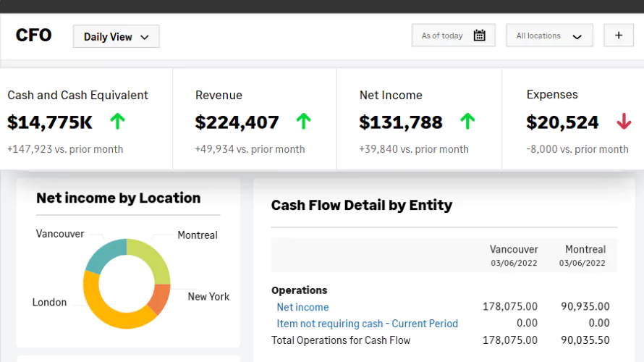
Task: Click red down arrow beside Expenses
Action: (x=624, y=122)
